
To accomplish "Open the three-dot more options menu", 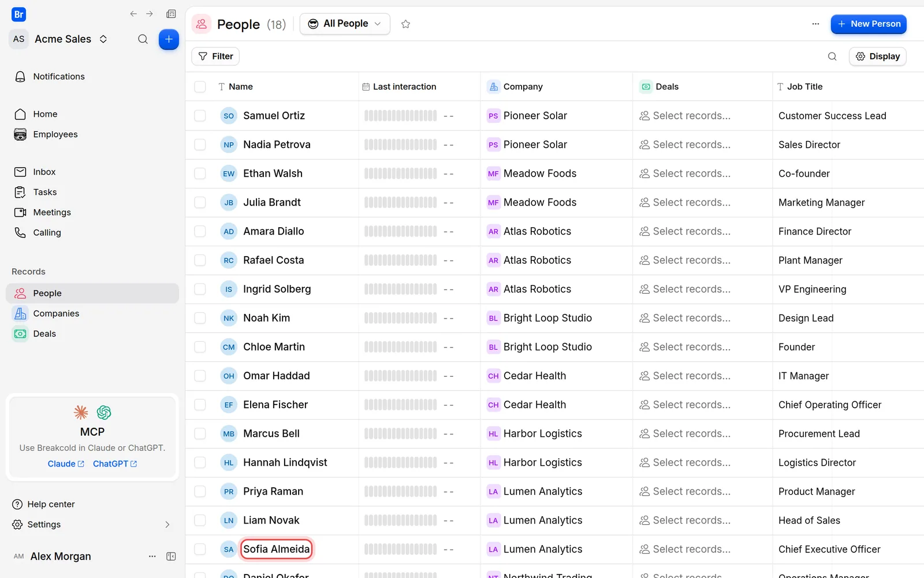I will coord(815,24).
